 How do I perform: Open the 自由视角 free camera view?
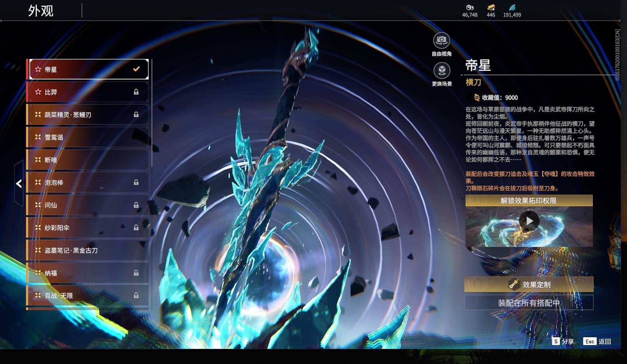[442, 40]
